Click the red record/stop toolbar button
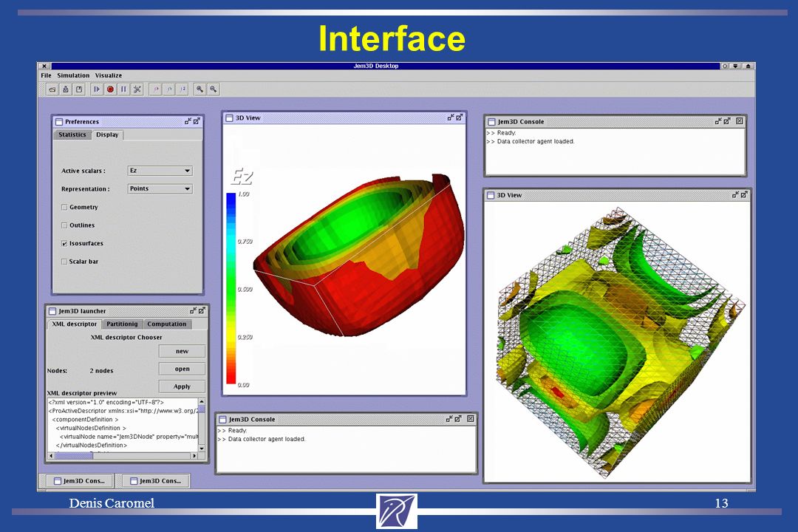This screenshot has height=532, width=798. tap(110, 89)
